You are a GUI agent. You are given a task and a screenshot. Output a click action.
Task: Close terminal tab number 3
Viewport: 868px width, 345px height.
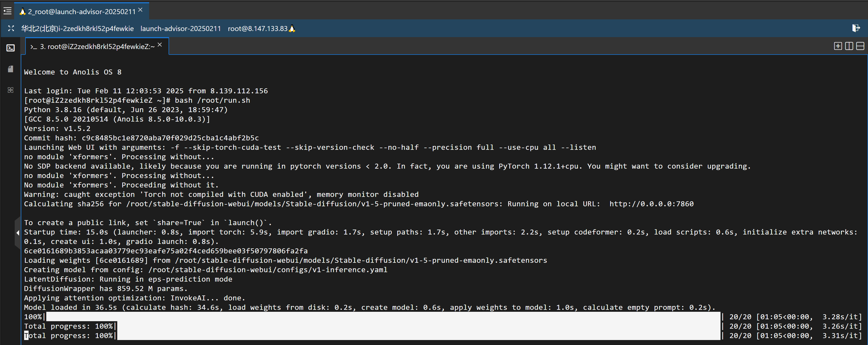pyautogui.click(x=160, y=45)
